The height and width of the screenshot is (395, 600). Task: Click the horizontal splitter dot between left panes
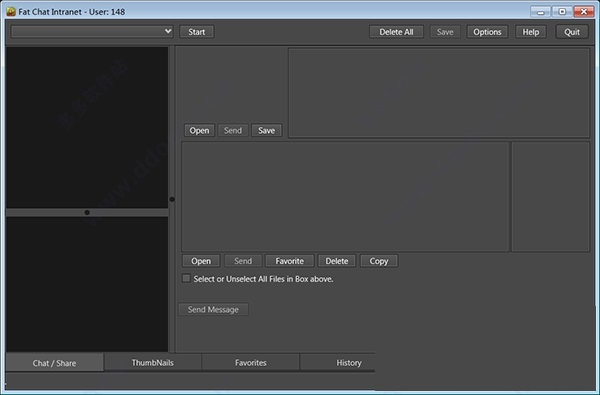87,212
